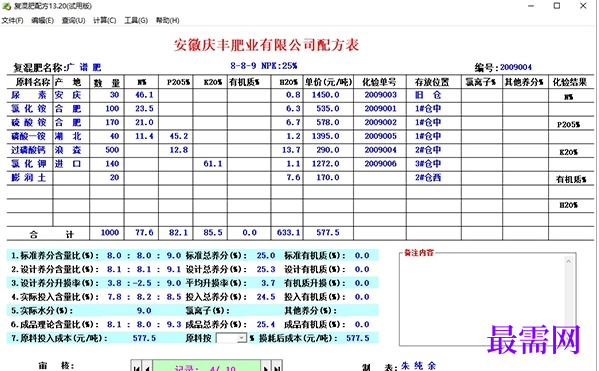The image size is (599, 371).
Task: Click 设计总养分 value 25.3
Action: pyautogui.click(x=266, y=269)
